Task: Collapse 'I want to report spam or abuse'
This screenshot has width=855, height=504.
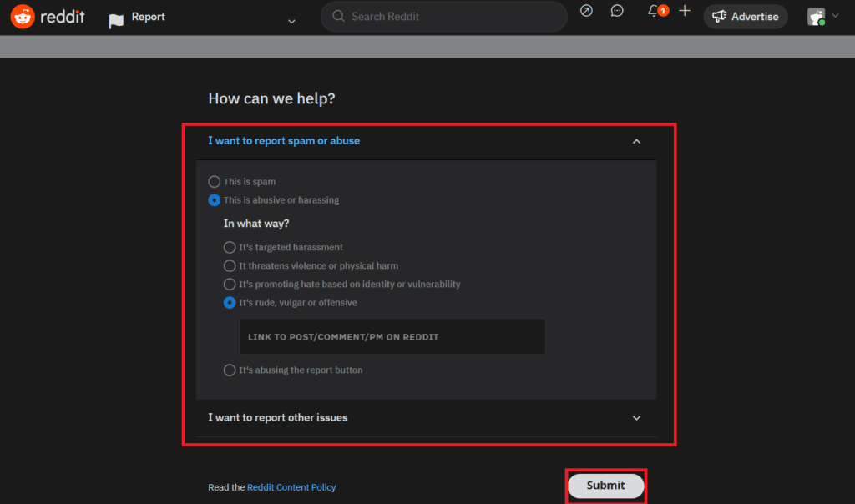Action: tap(636, 141)
